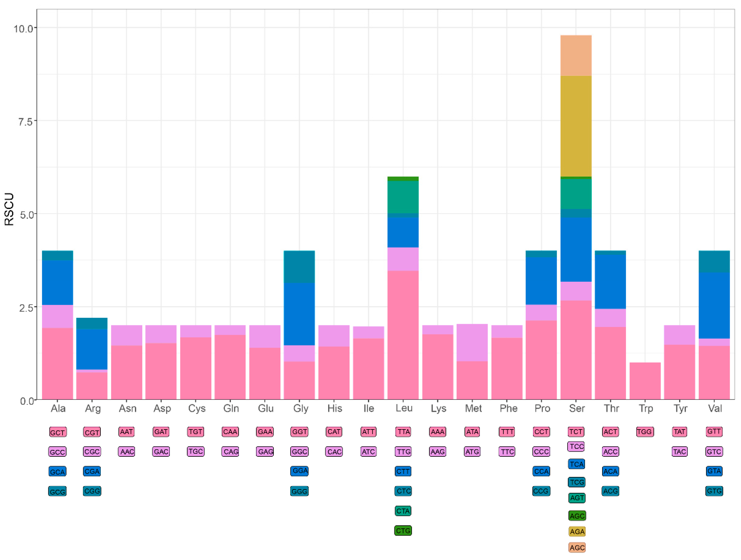Viewport: 741px width, 560px height.
Task: Select the CTA codon label
Action: tap(403, 511)
